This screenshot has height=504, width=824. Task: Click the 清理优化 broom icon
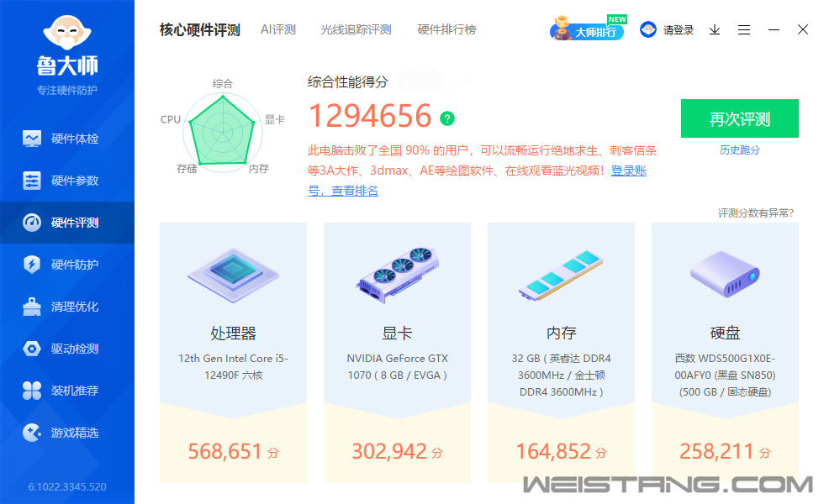(x=32, y=307)
